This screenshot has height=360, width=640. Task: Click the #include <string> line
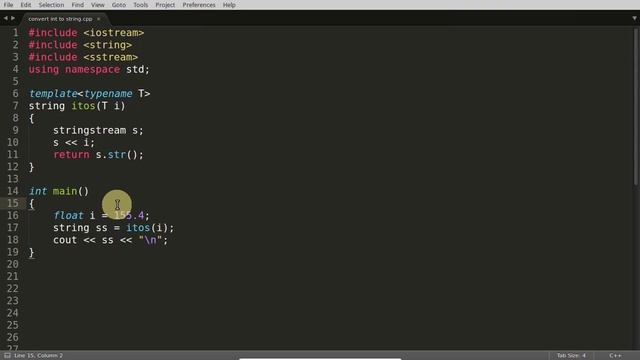80,45
